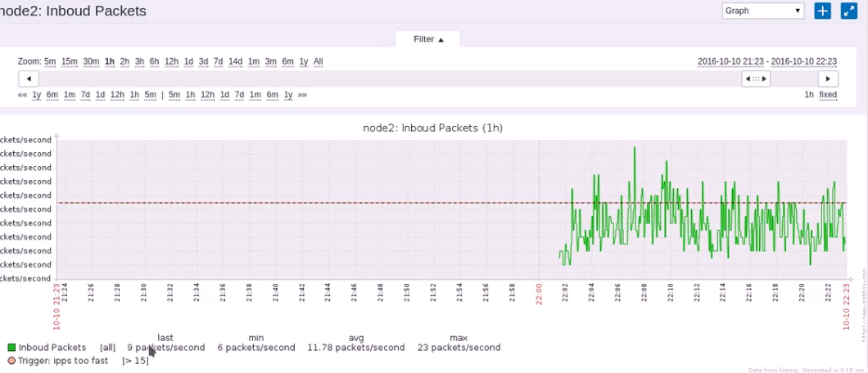Screen dimensions: 868x373
Task: Shift time backward by 1y
Action: point(37,95)
